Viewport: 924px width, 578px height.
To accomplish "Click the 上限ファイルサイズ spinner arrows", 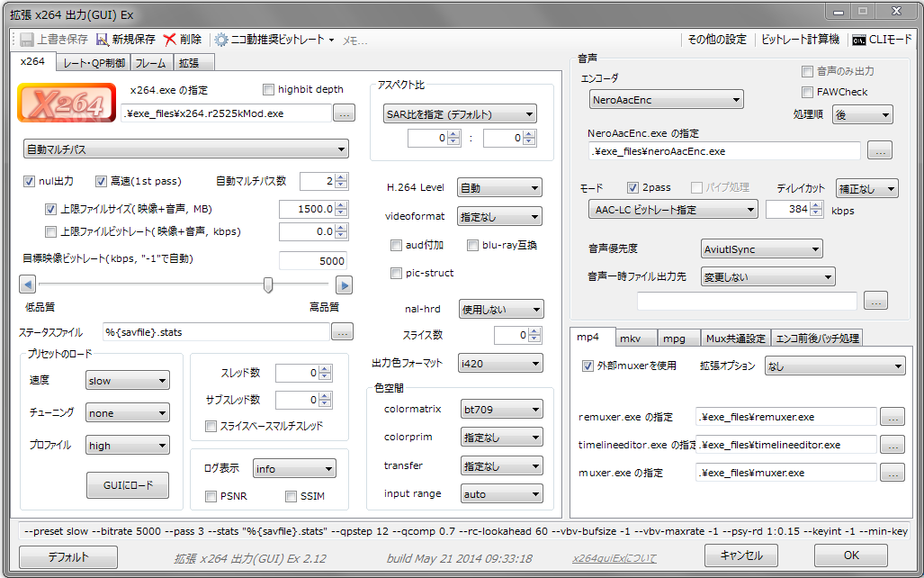I will coord(341,209).
